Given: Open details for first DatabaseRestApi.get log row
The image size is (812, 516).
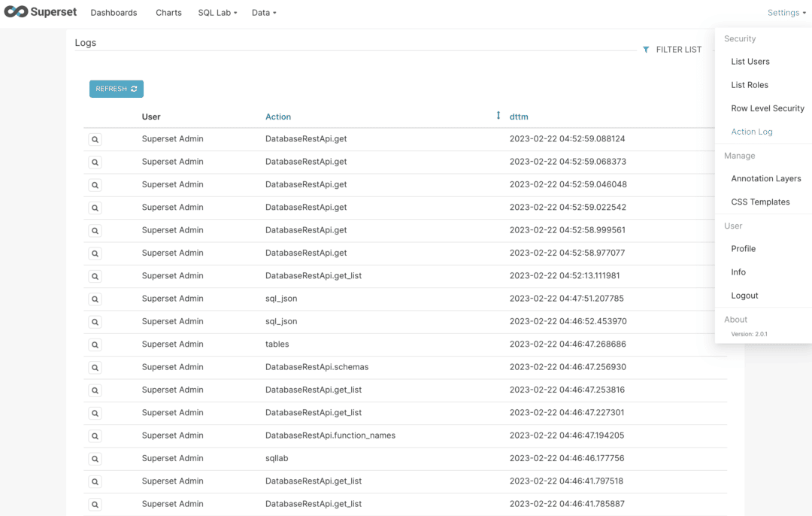Looking at the screenshot, I should click(95, 140).
